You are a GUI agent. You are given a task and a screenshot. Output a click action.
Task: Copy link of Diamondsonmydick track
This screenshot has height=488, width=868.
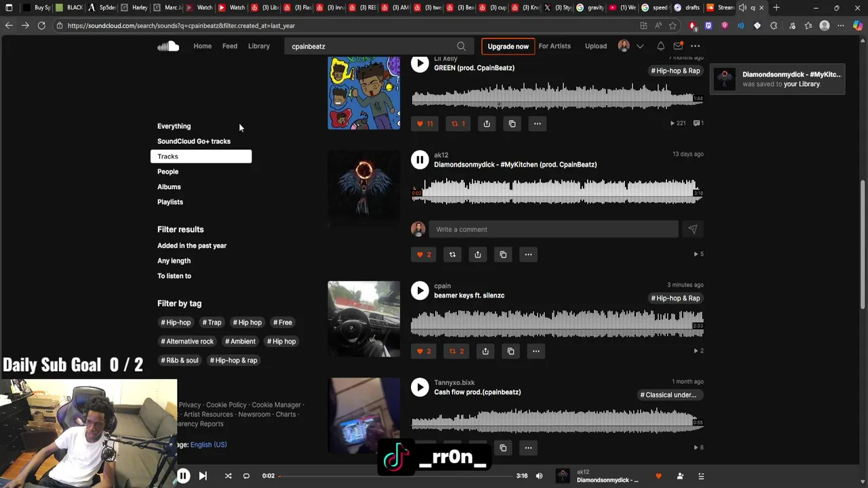coord(503,254)
